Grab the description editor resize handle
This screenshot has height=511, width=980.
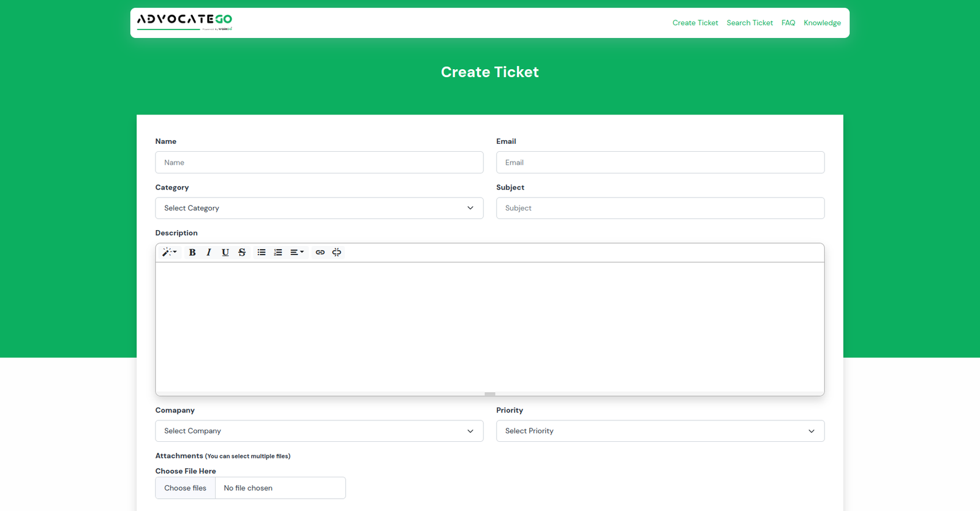click(490, 394)
